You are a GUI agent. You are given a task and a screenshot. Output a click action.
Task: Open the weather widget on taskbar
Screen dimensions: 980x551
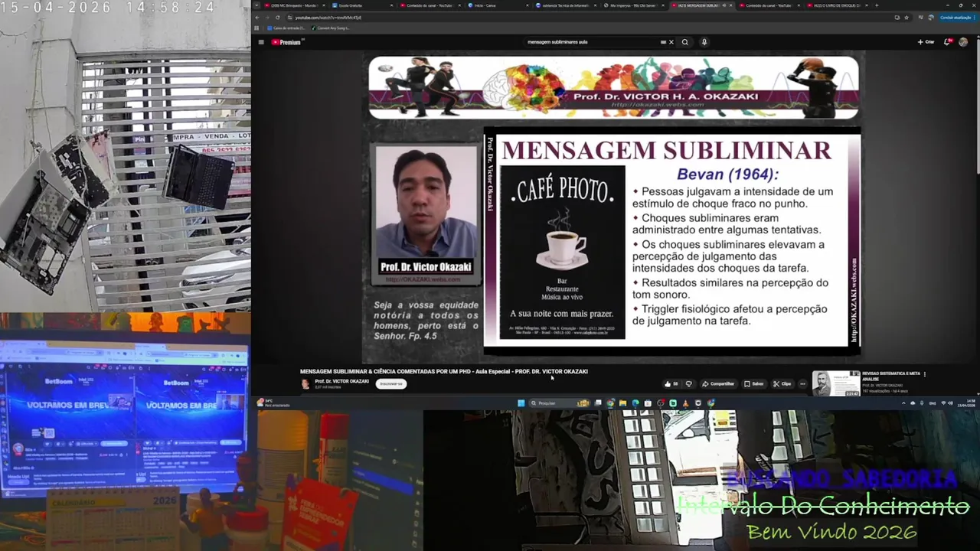coord(274,403)
